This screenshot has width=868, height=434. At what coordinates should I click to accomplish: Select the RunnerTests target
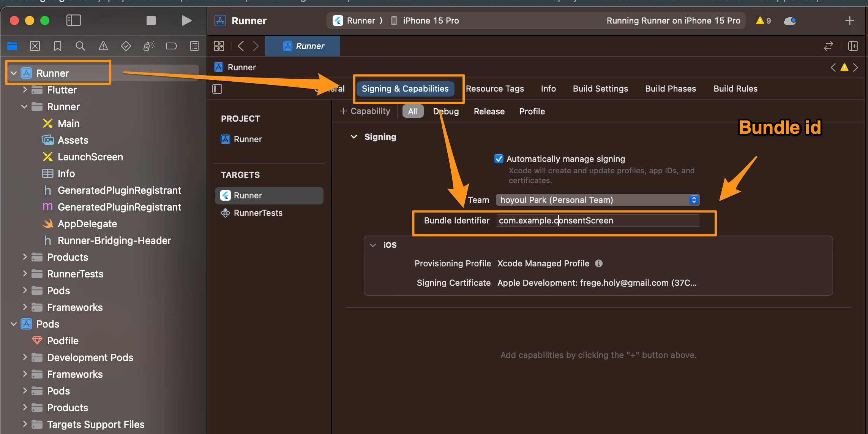[x=258, y=213]
